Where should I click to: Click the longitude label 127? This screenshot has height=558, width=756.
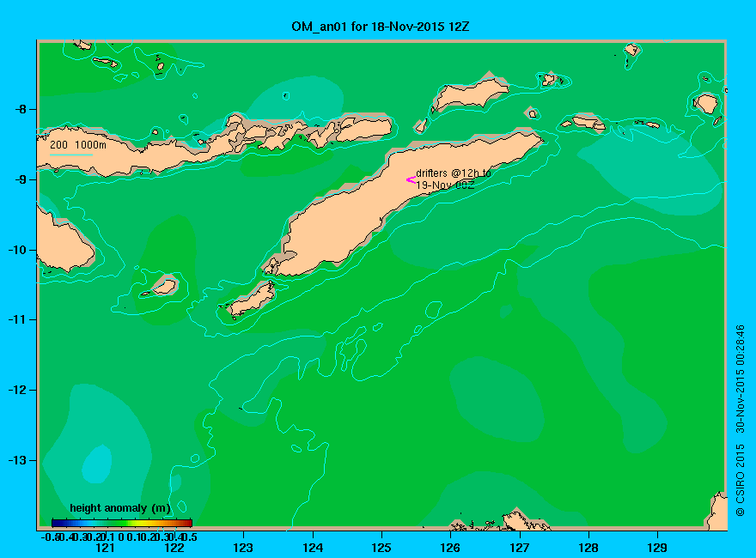[x=519, y=548]
